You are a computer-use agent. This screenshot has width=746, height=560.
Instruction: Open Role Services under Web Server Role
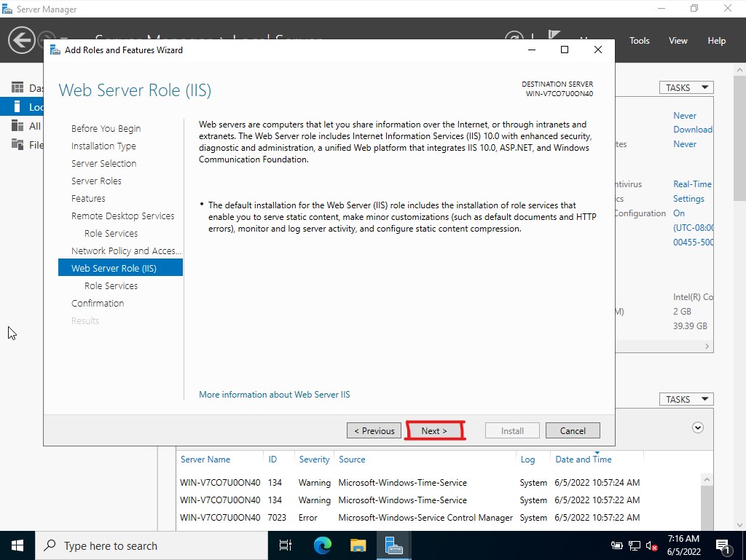pos(111,285)
